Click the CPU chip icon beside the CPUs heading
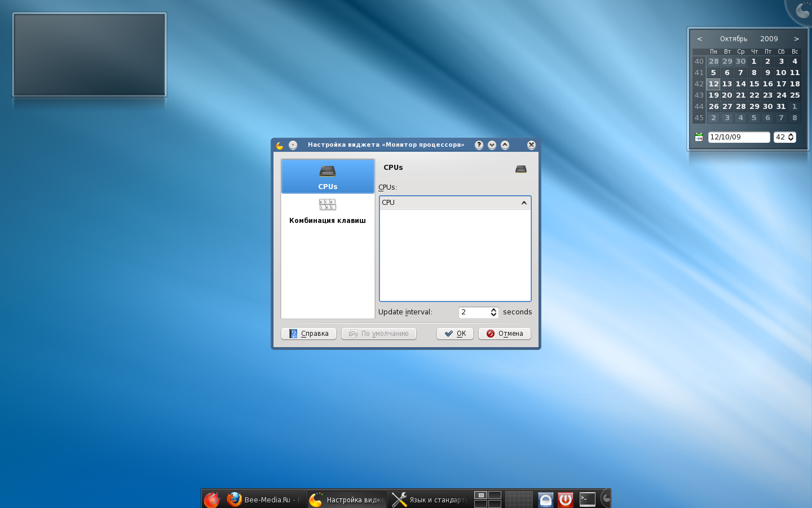The height and width of the screenshot is (508, 812). tap(521, 169)
